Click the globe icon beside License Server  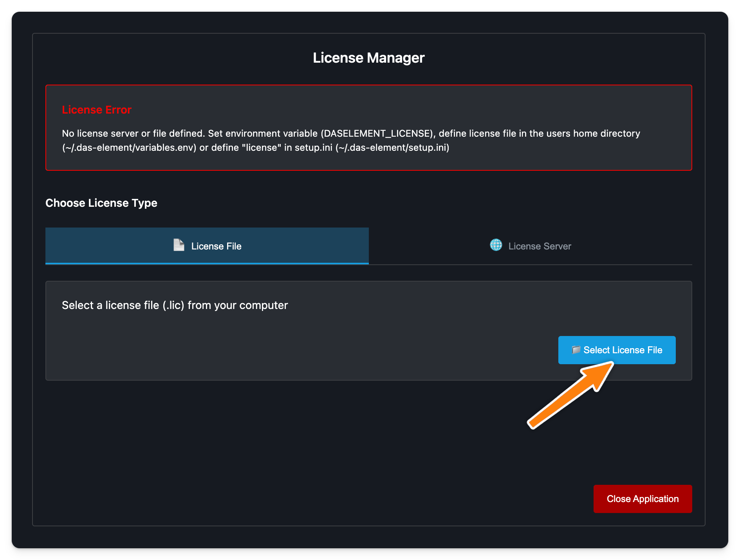coord(496,245)
